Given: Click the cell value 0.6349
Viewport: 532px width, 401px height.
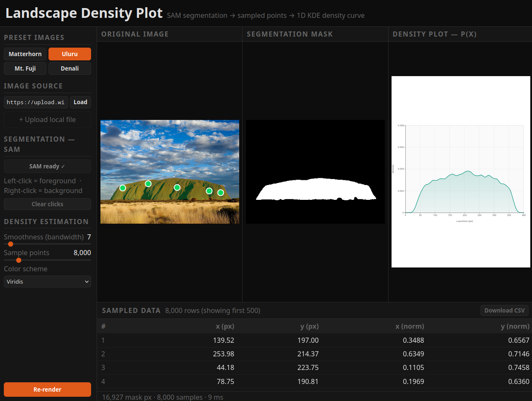Looking at the screenshot, I should coord(413,354).
